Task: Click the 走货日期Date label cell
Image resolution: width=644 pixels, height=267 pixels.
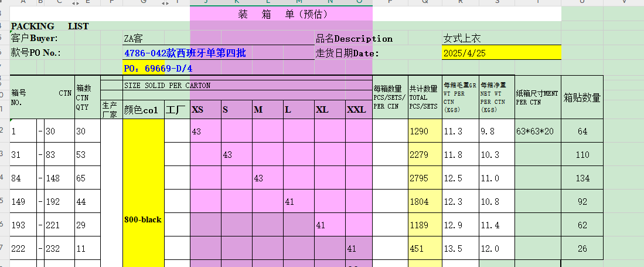Action: pyautogui.click(x=348, y=53)
